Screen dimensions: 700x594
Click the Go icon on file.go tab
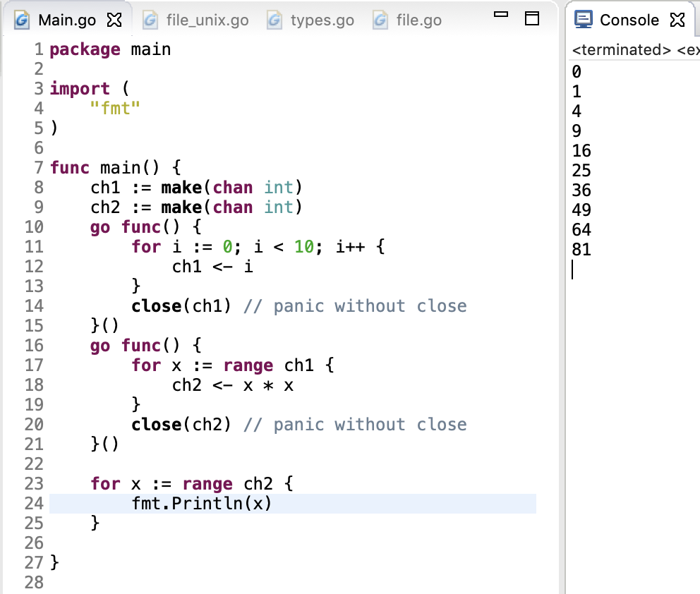380,20
